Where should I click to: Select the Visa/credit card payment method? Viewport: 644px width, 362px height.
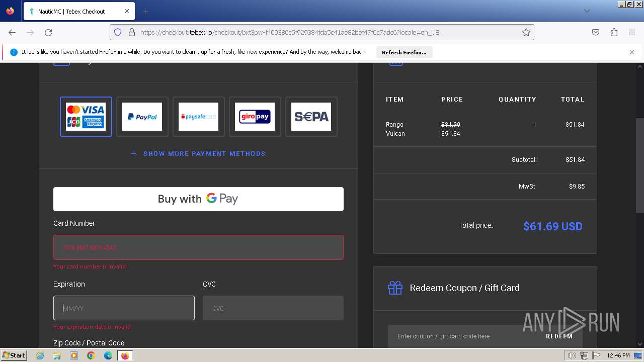coord(86,117)
